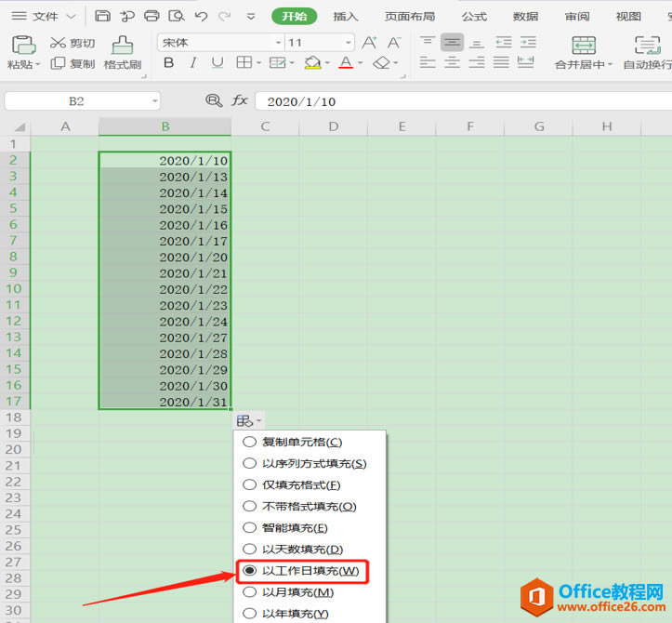Select 以月填充(M) radio option

click(x=249, y=592)
